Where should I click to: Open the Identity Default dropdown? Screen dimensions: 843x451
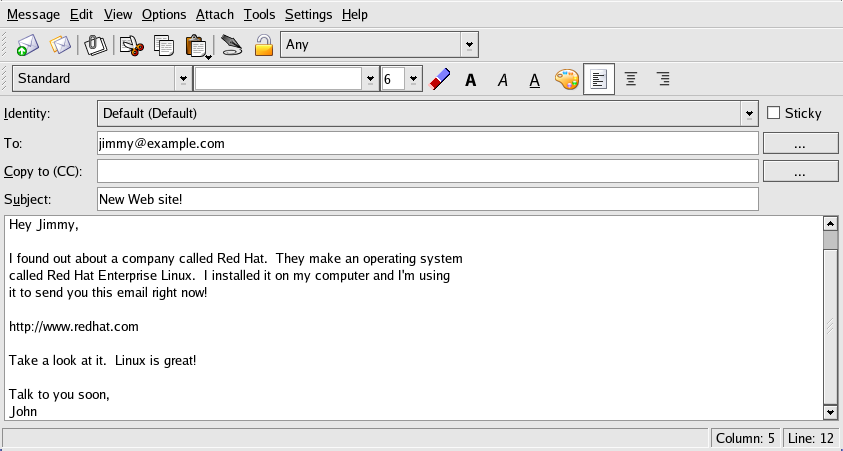pyautogui.click(x=749, y=113)
